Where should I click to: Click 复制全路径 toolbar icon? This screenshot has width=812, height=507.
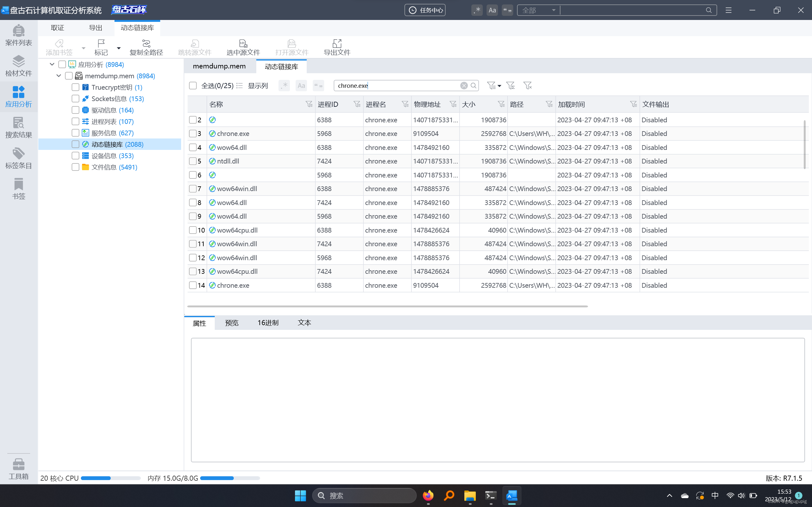coord(146,47)
